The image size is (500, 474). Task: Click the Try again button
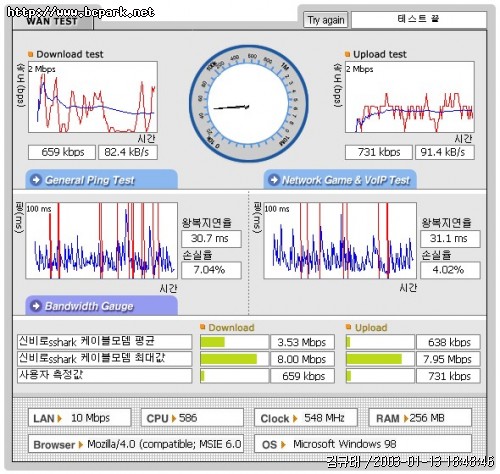325,20
